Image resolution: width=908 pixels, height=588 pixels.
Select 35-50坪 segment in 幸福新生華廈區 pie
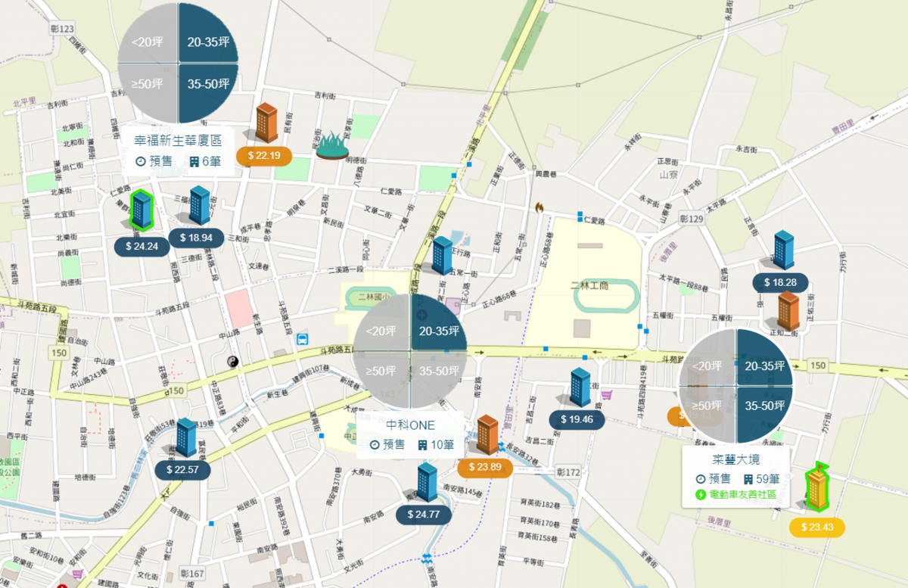click(x=208, y=85)
